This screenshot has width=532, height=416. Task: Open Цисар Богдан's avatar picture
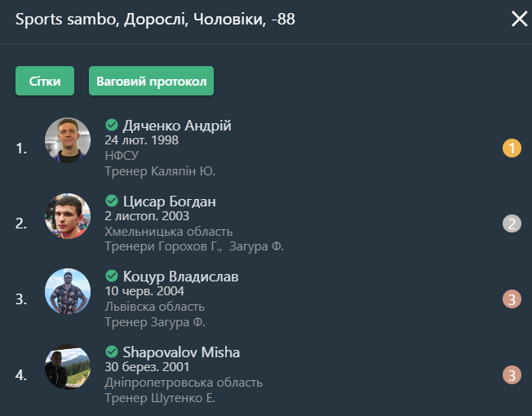[68, 216]
